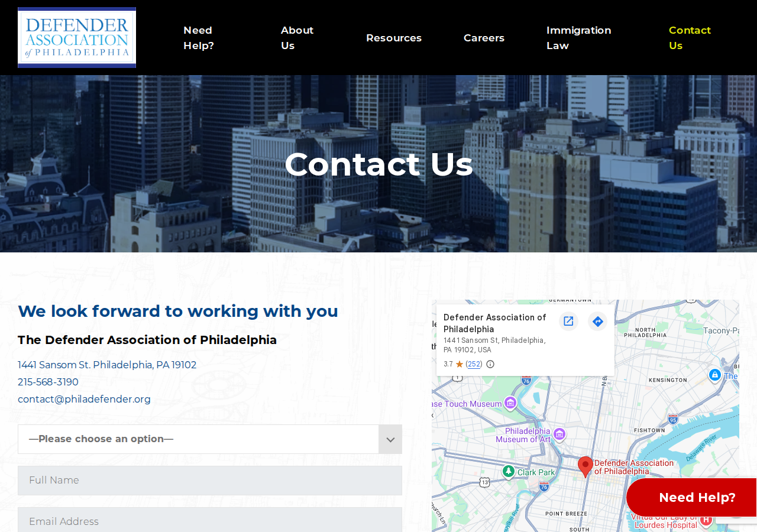Image resolution: width=757 pixels, height=532 pixels.
Task: Click the contact@philadefender.org email link
Action: (84, 399)
